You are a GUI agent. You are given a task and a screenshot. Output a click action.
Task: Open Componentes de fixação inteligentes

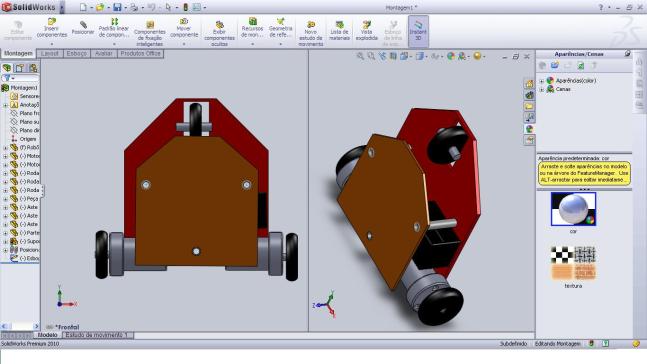pos(150,33)
